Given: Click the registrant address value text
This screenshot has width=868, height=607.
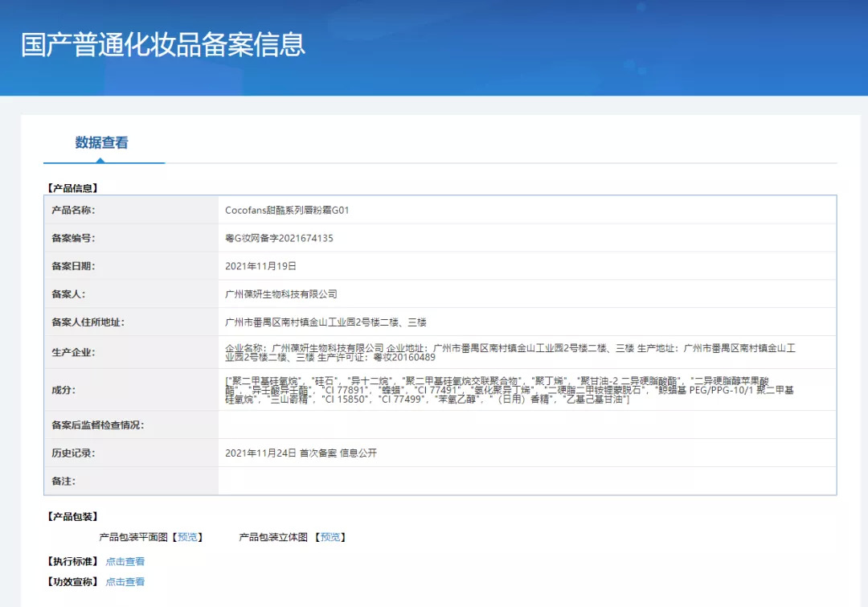Looking at the screenshot, I should point(325,322).
